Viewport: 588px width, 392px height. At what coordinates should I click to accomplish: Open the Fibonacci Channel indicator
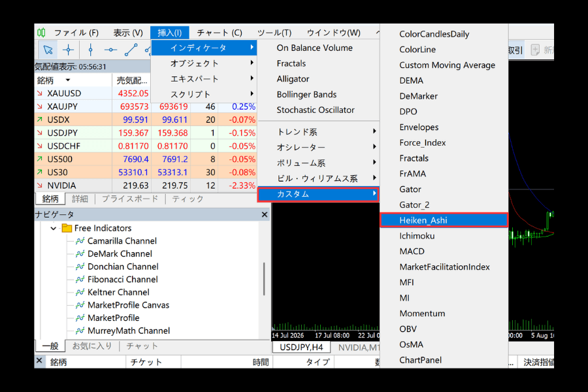[x=122, y=280]
